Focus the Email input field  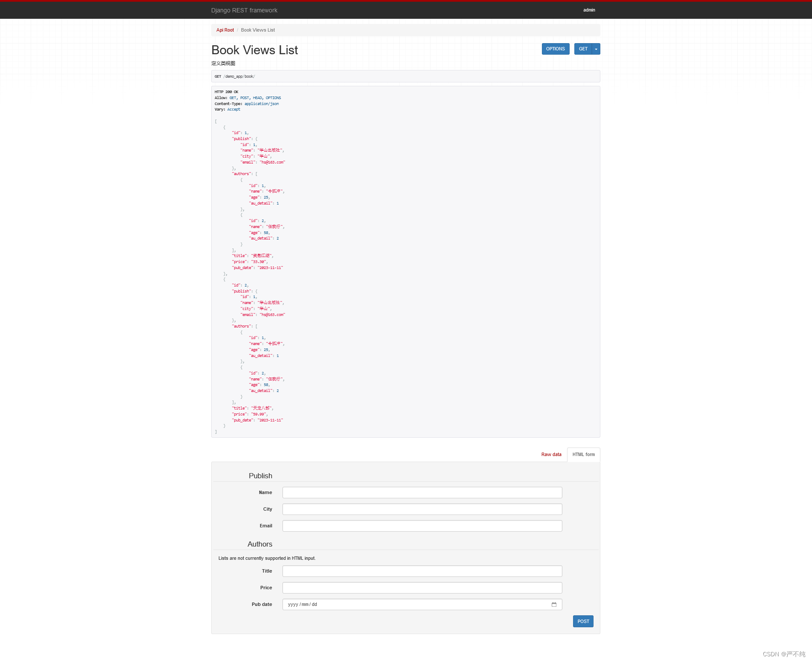422,526
